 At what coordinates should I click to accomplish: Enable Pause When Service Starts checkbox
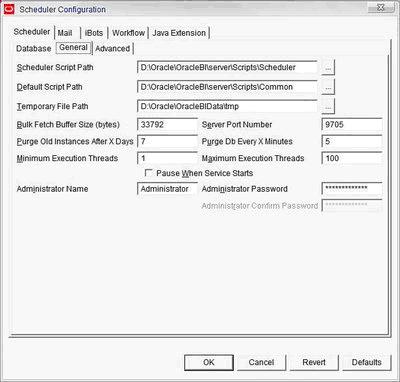click(x=149, y=173)
